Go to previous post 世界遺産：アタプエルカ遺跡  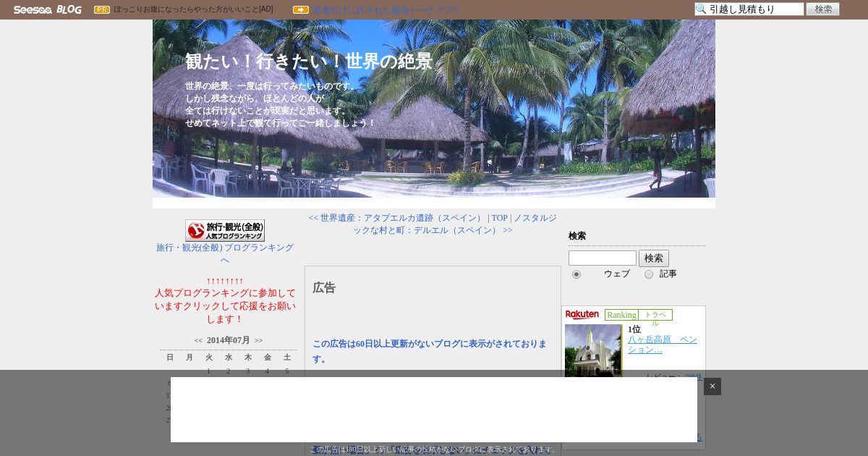(x=396, y=218)
